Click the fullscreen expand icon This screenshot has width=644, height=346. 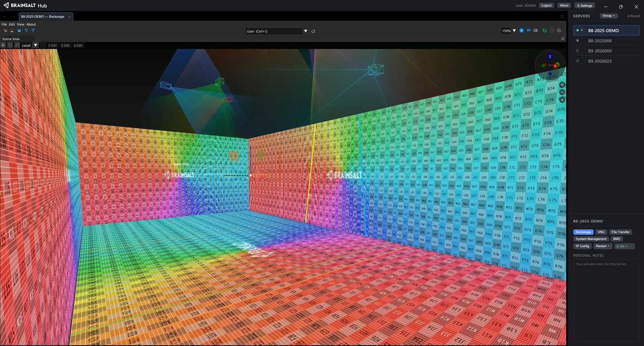click(x=562, y=16)
